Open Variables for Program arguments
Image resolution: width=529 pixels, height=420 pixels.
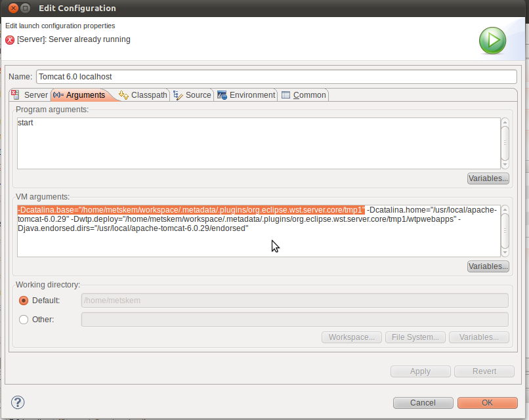pos(488,178)
